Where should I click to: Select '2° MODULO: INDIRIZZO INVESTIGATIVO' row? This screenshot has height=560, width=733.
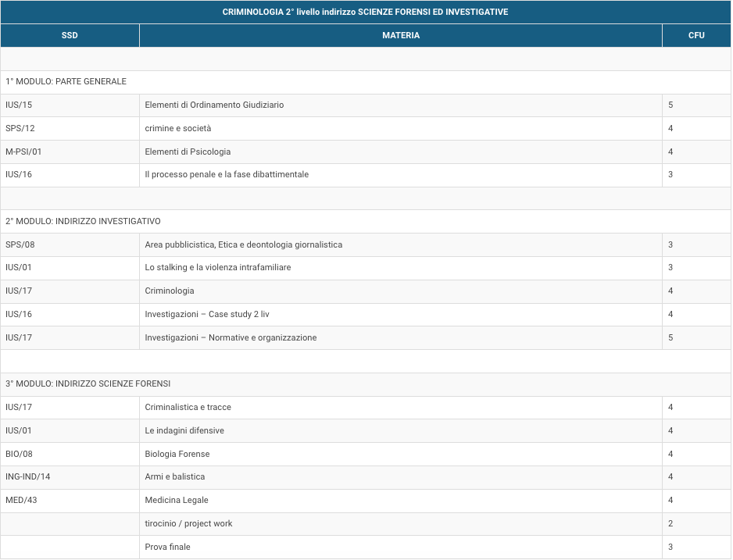[366, 221]
